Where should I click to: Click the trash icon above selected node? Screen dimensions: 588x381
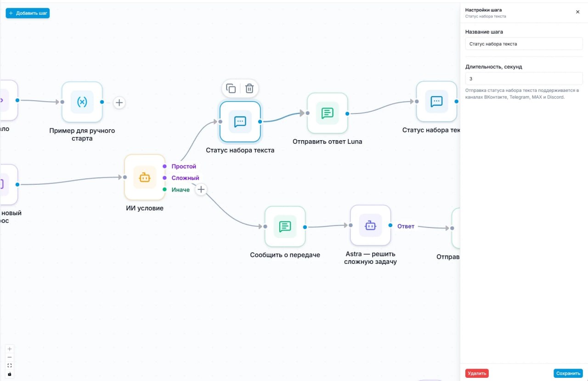coord(249,88)
